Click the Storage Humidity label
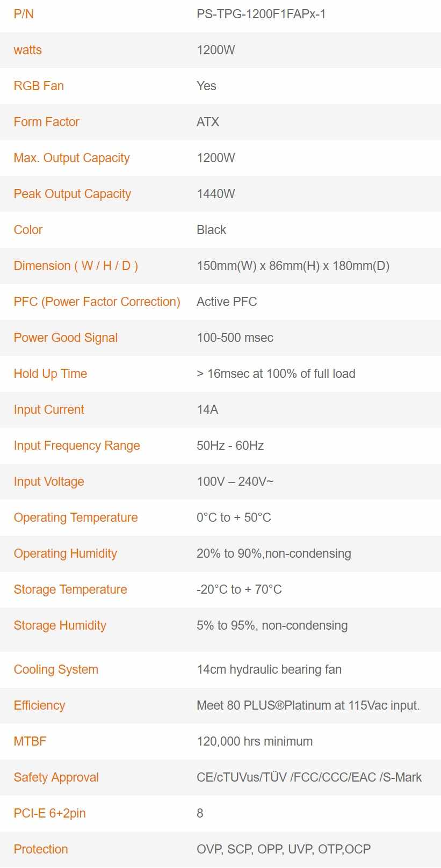Image resolution: width=441 pixels, height=868 pixels. (x=60, y=625)
